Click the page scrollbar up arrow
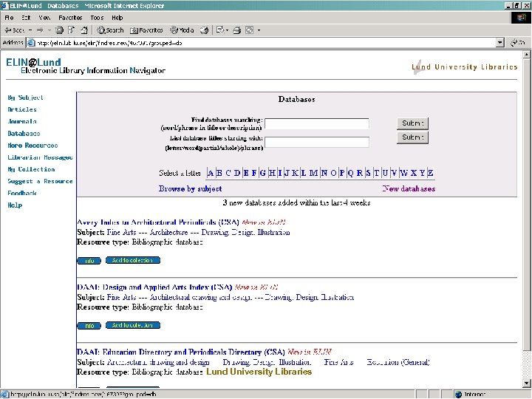This screenshot has height=399, width=532. pyautogui.click(x=526, y=54)
